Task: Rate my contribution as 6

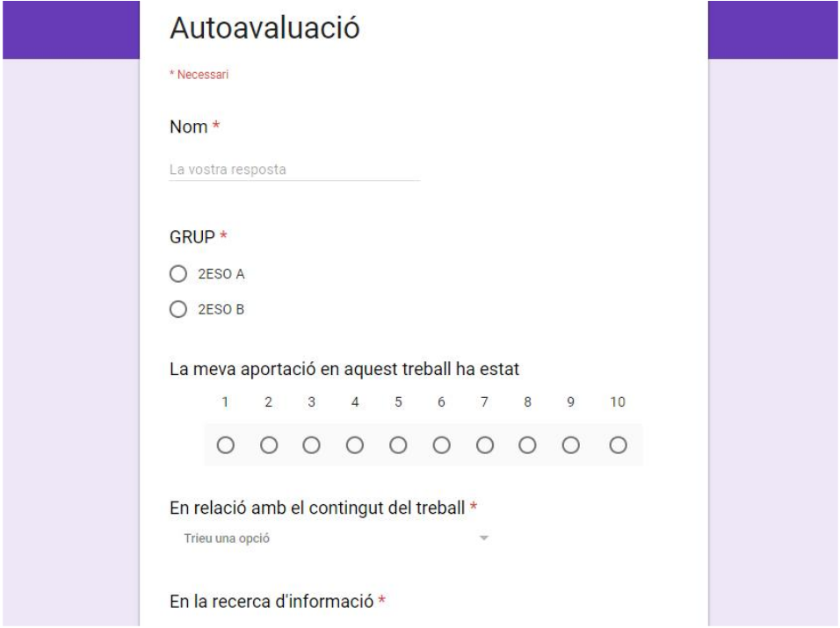Action: 441,445
